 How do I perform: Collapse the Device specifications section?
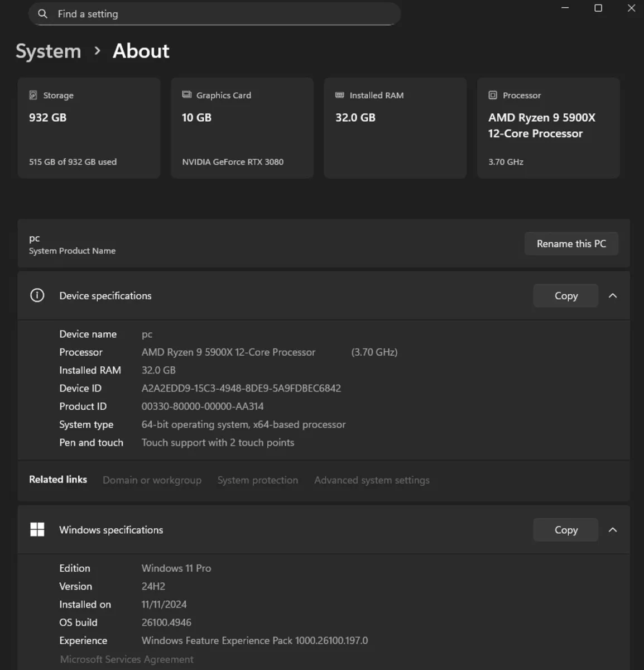tap(612, 295)
